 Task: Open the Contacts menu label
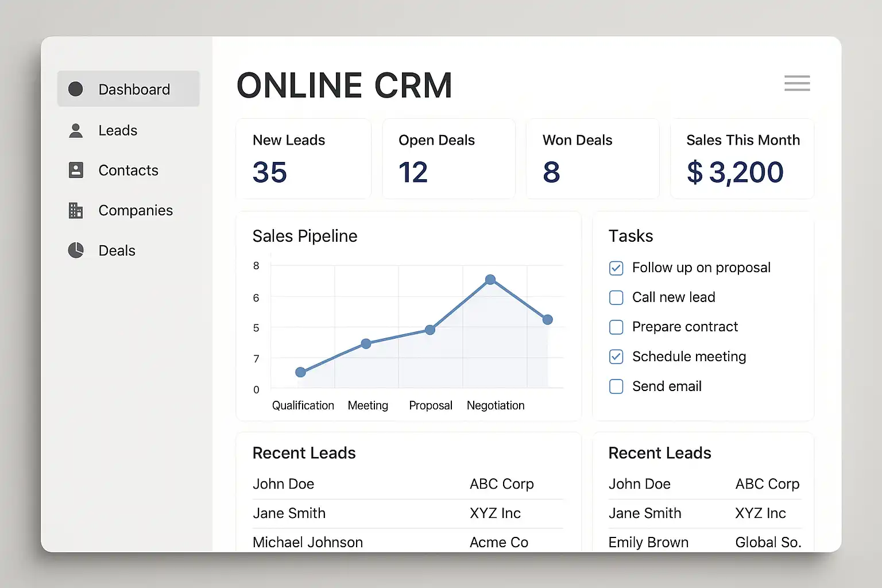[x=128, y=171]
